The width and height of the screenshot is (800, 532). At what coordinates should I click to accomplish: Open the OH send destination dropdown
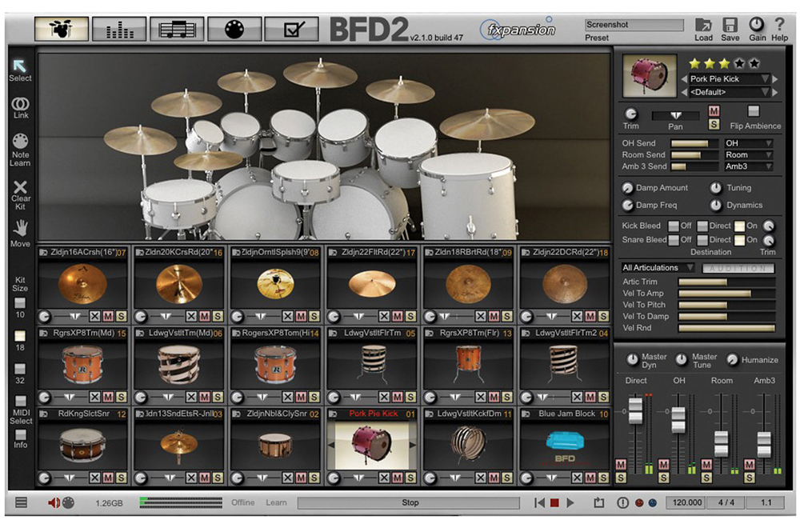749,143
